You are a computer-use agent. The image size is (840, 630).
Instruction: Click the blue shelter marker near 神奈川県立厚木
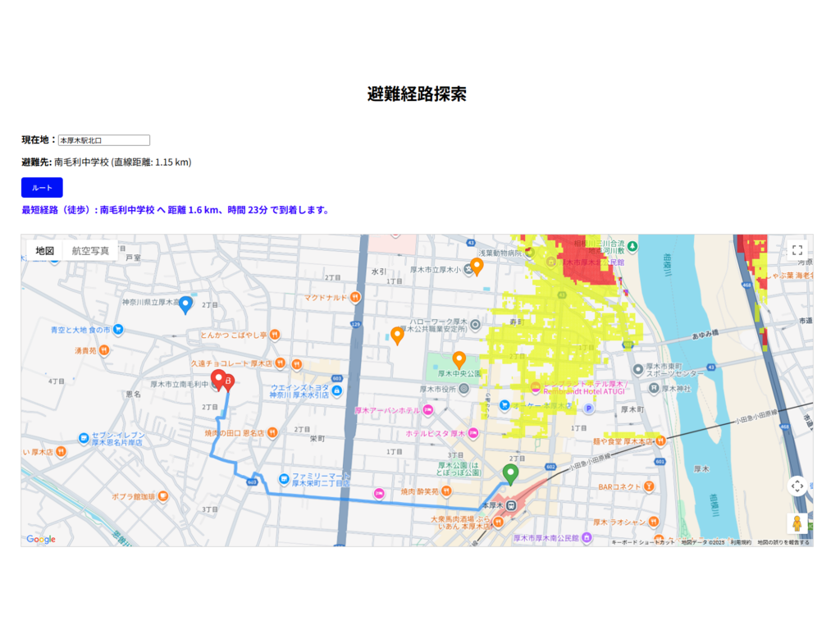pyautogui.click(x=186, y=304)
